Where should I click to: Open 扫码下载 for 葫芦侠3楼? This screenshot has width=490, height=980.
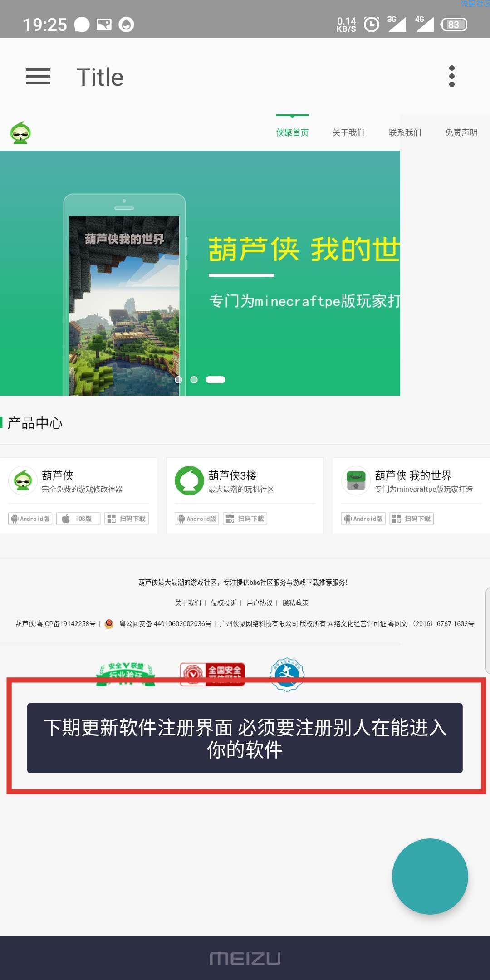(x=245, y=519)
